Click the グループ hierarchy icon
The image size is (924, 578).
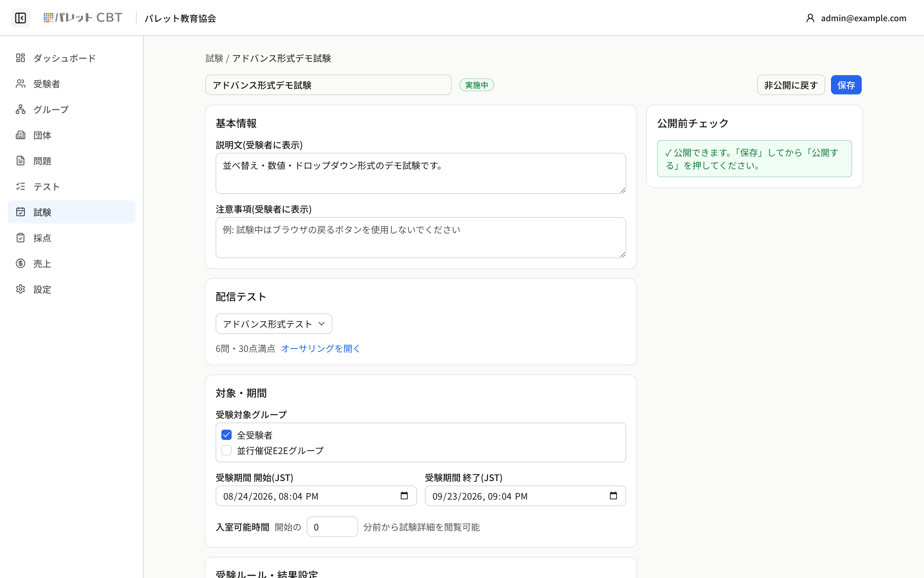coord(21,109)
